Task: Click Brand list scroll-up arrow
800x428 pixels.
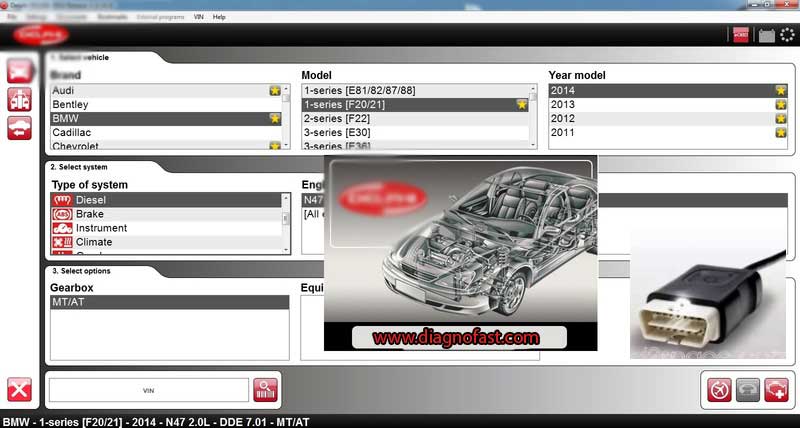Action: [x=286, y=88]
